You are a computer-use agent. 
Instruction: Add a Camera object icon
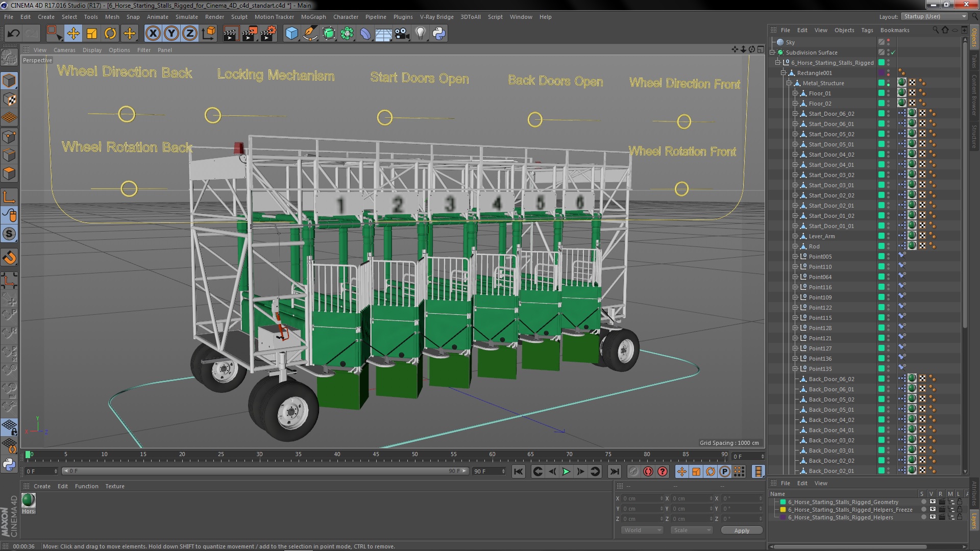(402, 34)
